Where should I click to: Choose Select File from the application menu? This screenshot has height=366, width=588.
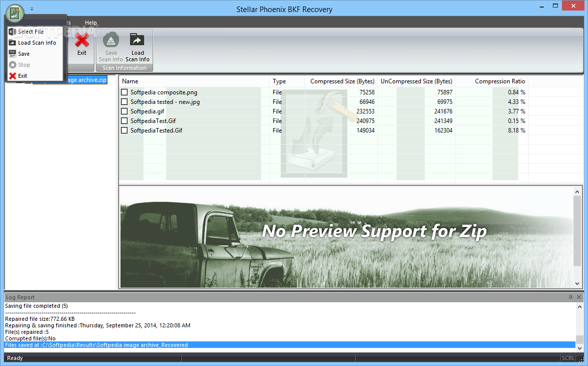(x=35, y=32)
